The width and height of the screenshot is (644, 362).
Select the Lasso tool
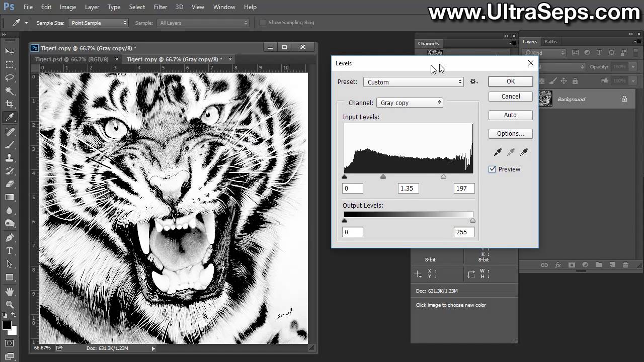(x=10, y=77)
